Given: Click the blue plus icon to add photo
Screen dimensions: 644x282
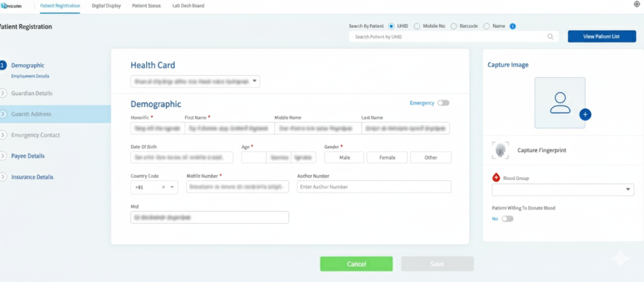Looking at the screenshot, I should pyautogui.click(x=585, y=114).
